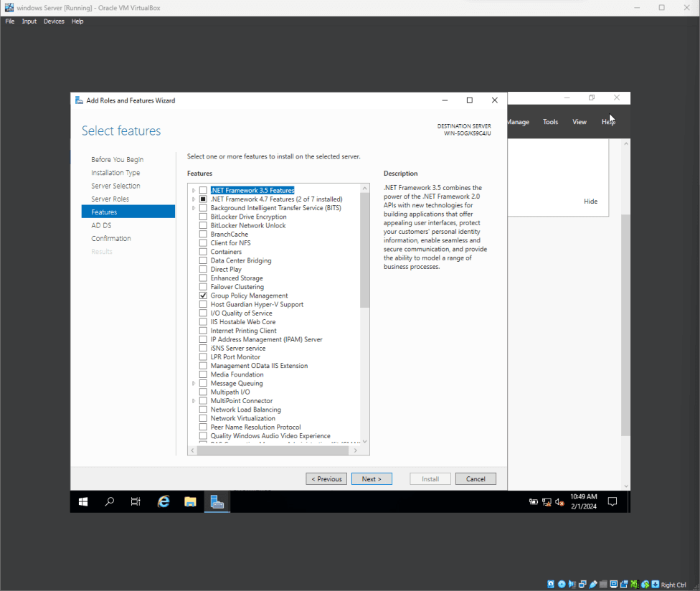
Task: Go to Server Roles wizard step
Action: (110, 199)
